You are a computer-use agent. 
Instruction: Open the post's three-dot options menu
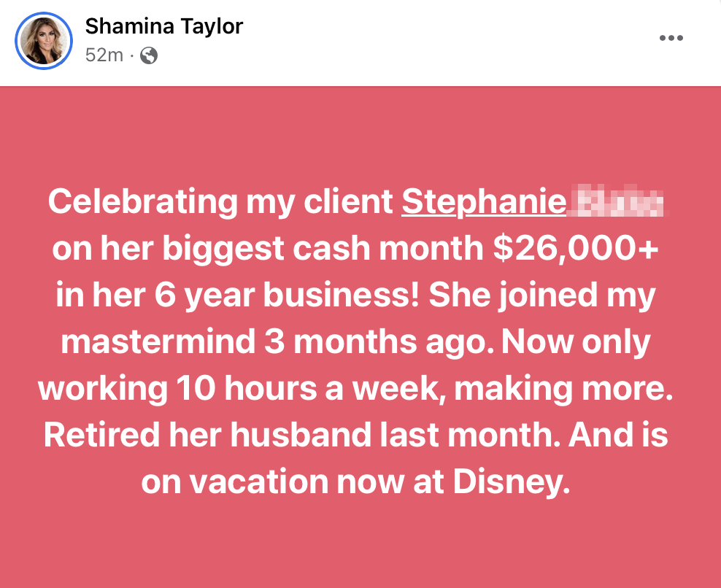pyautogui.click(x=671, y=39)
